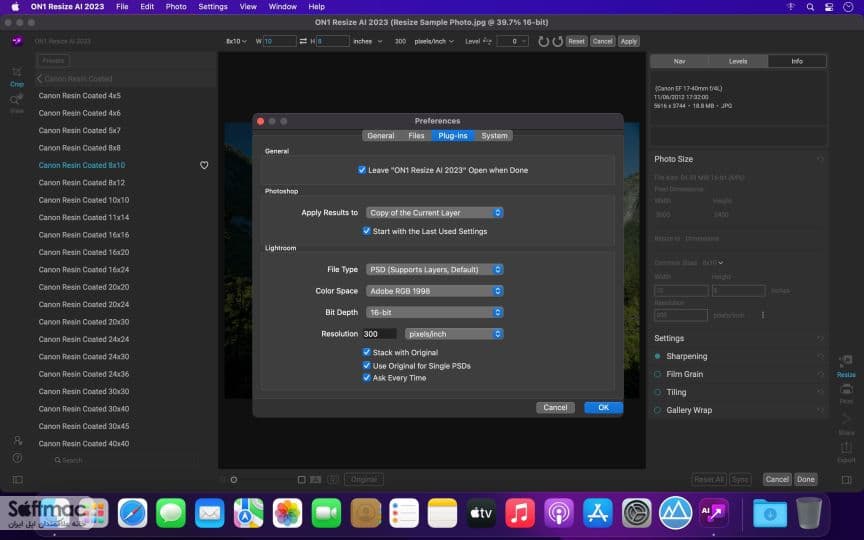Select Canon Resin Coated 24x36 preset
The image size is (864, 540).
(x=84, y=374)
